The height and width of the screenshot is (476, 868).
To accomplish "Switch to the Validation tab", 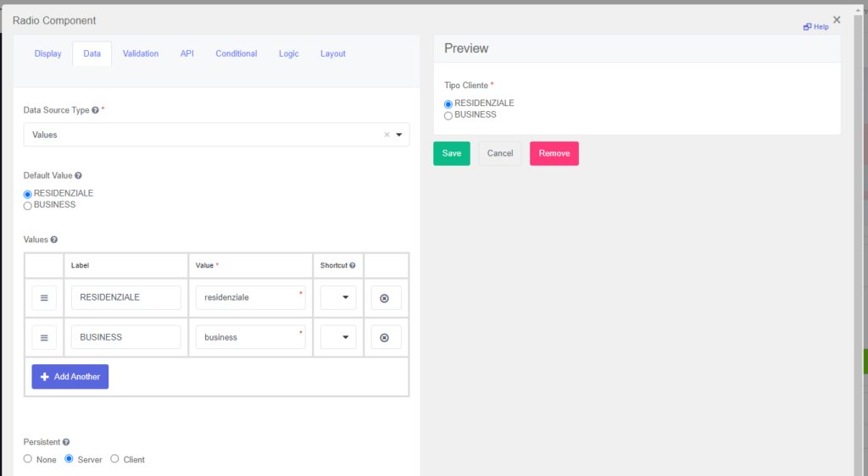I will pyautogui.click(x=141, y=53).
